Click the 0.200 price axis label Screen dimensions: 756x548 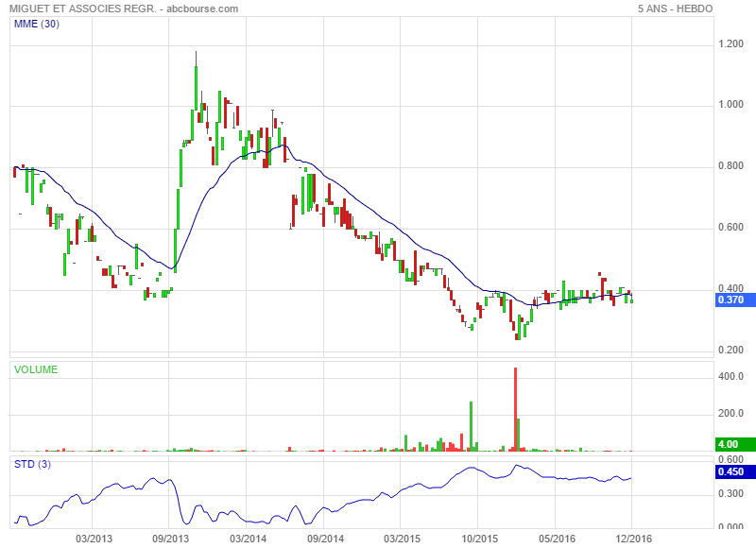(x=730, y=350)
